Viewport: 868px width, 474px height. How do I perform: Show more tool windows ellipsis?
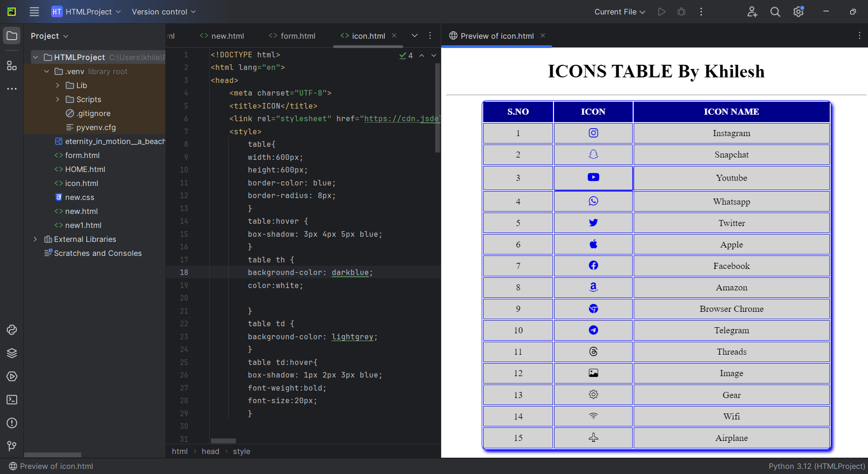click(12, 89)
